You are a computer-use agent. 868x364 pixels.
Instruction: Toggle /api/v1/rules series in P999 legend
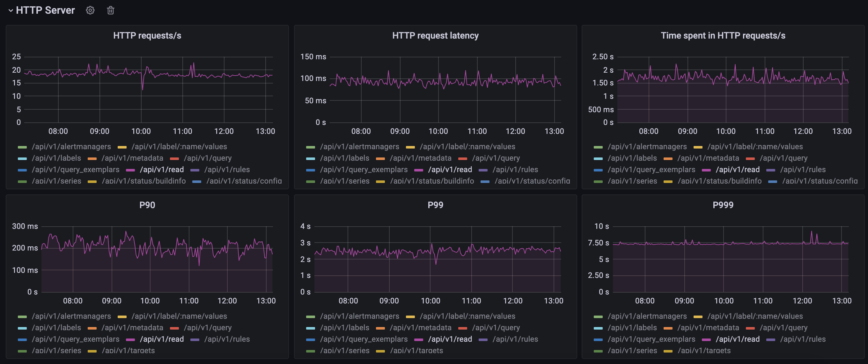[803, 339]
